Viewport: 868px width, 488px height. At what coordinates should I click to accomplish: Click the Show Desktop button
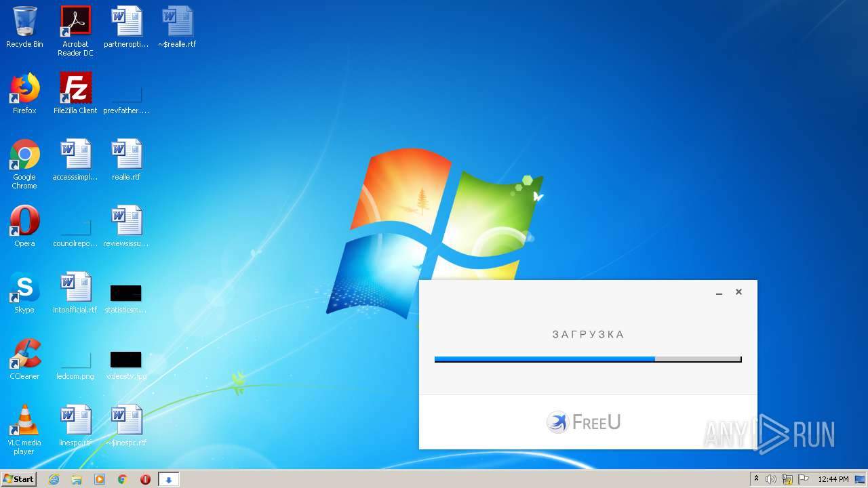tap(861, 479)
